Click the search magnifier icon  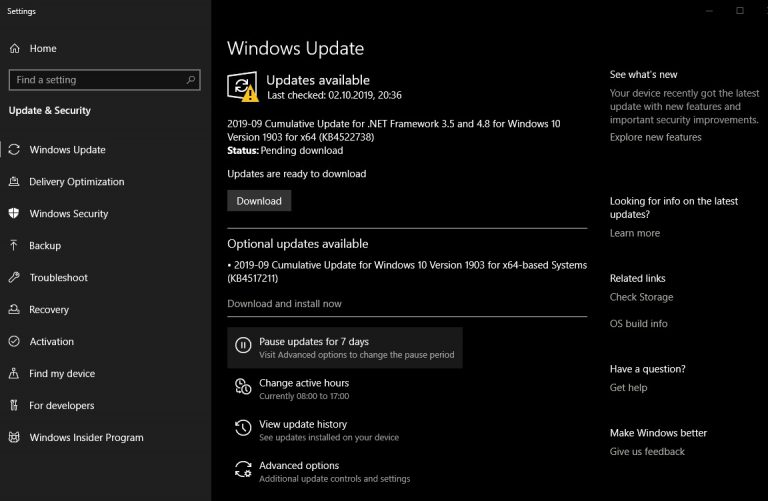[x=191, y=79]
